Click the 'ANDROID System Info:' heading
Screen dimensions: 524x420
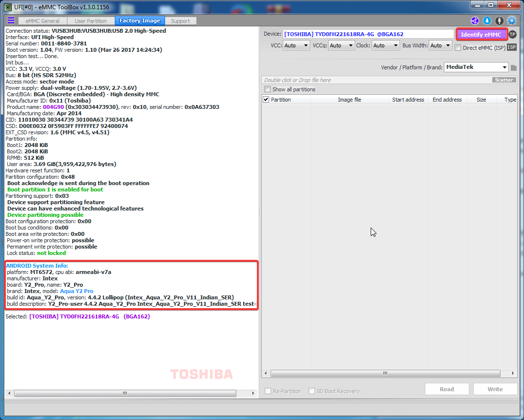[x=37, y=266]
